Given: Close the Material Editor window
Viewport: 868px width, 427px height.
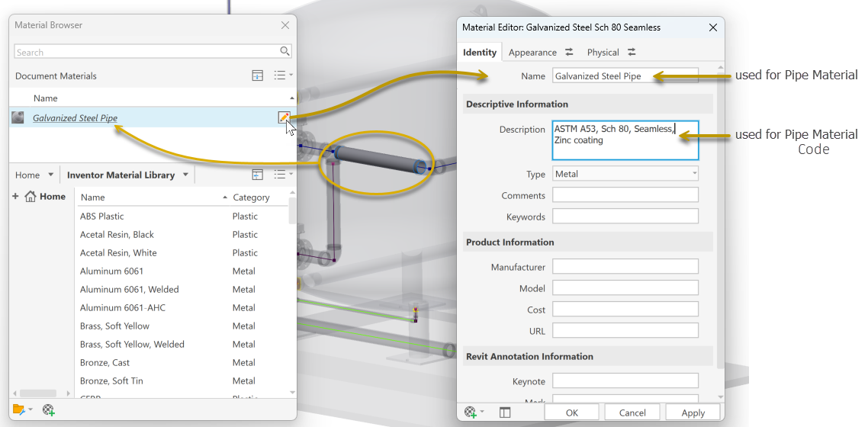Looking at the screenshot, I should pos(713,27).
